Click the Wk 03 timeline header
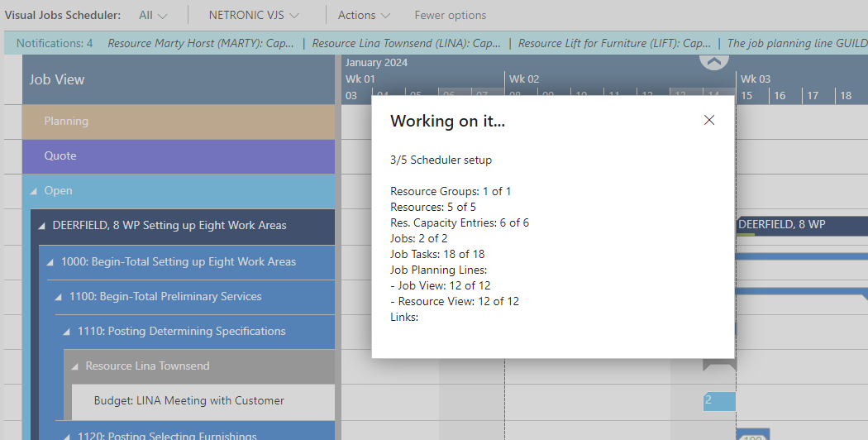Viewport: 868px width, 440px height. [x=755, y=79]
